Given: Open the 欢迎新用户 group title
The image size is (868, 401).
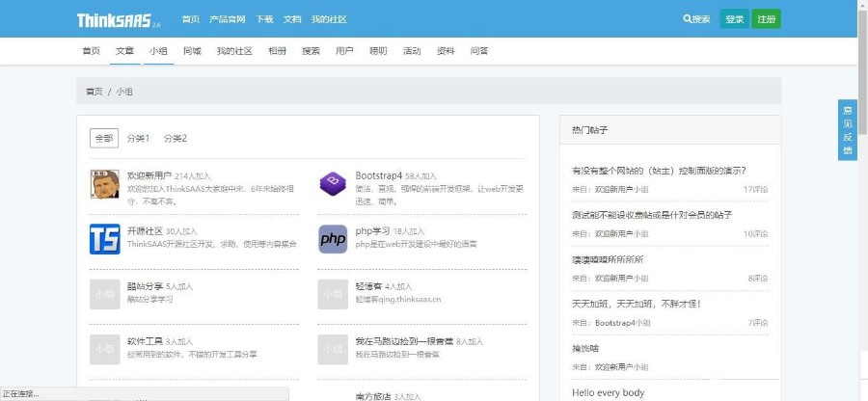Looking at the screenshot, I should pos(149,175).
